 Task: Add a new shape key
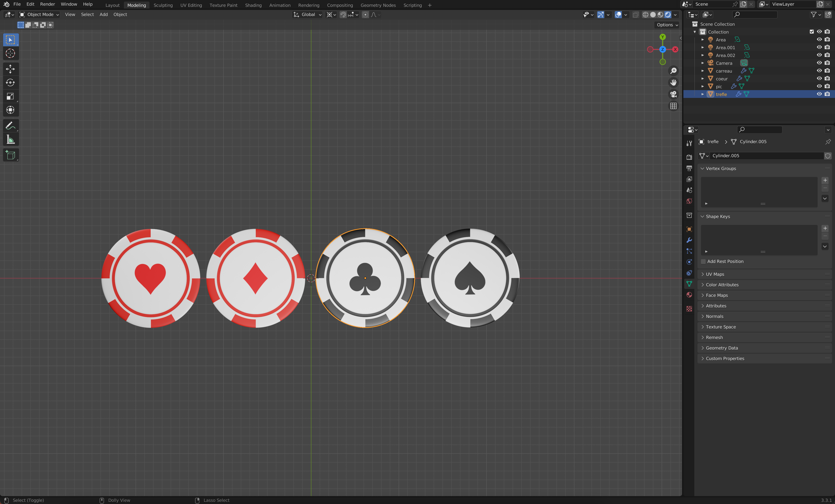tap(825, 229)
